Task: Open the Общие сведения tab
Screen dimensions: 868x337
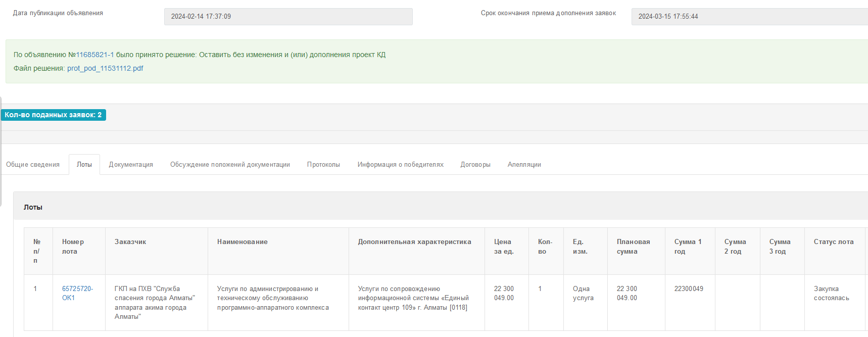Action: pyautogui.click(x=33, y=165)
